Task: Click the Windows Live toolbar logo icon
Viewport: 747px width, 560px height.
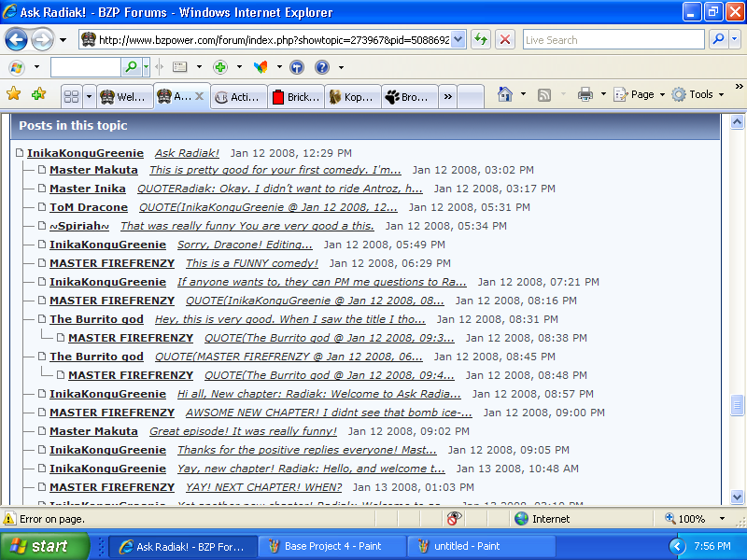Action: click(17, 67)
